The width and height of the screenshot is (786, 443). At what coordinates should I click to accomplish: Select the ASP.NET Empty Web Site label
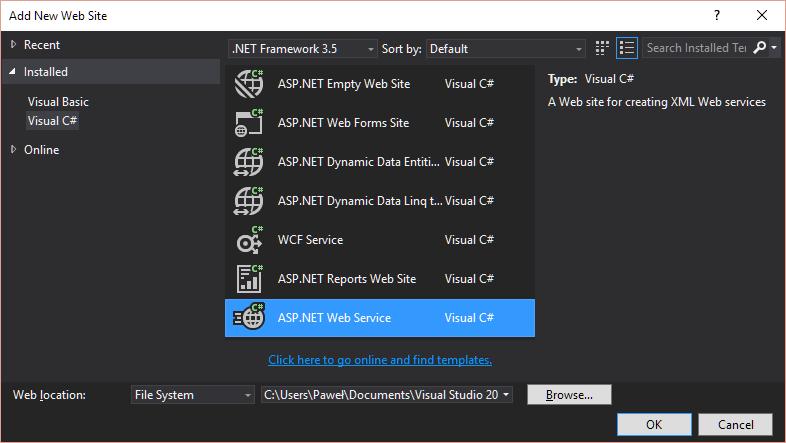pyautogui.click(x=344, y=84)
